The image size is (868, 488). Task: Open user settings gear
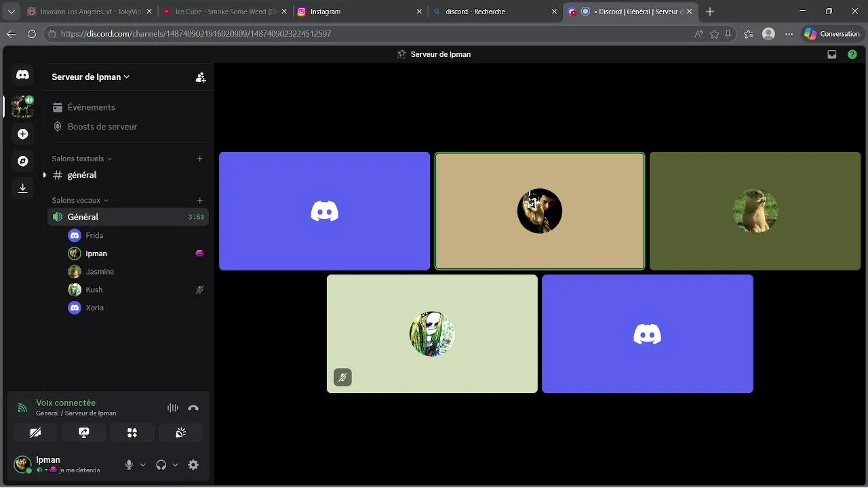click(x=193, y=465)
